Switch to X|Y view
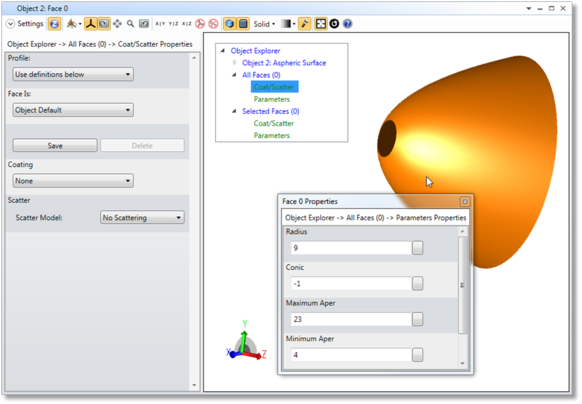 (x=160, y=24)
